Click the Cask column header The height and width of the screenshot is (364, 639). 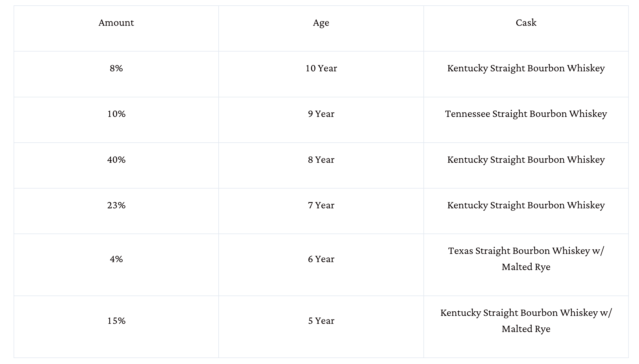tap(526, 23)
